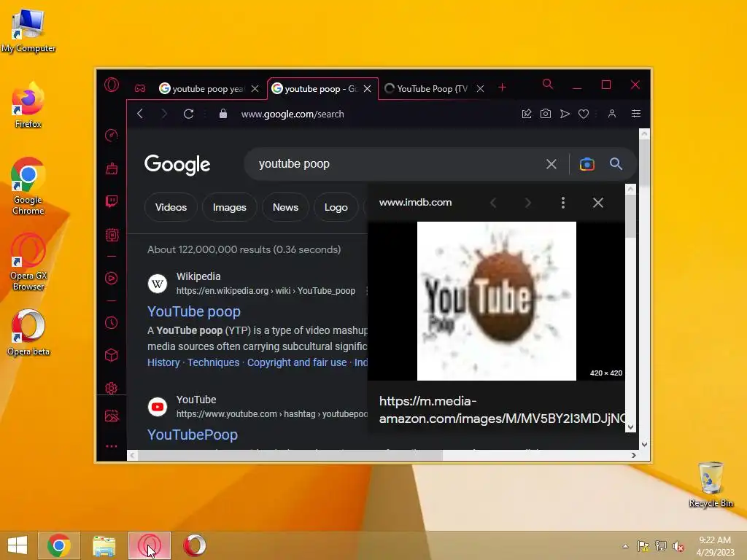Open GX Control speedometer in sidebar
This screenshot has width=747, height=560.
coord(112,136)
